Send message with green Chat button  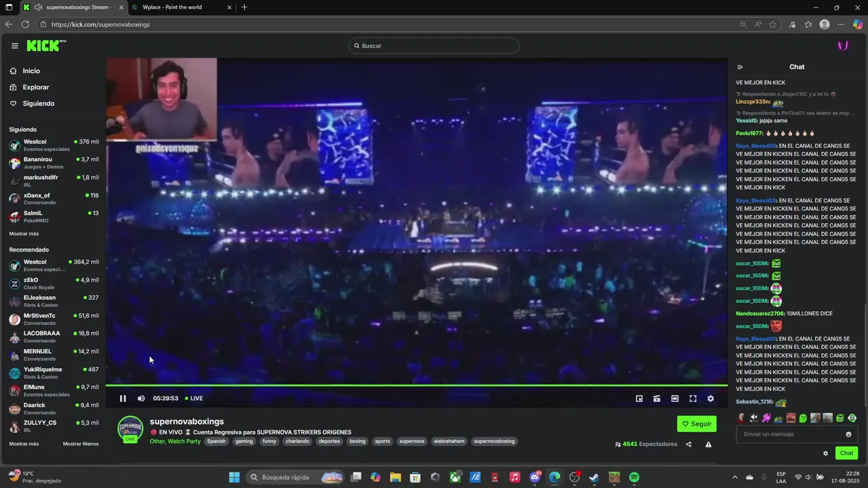pos(846,453)
